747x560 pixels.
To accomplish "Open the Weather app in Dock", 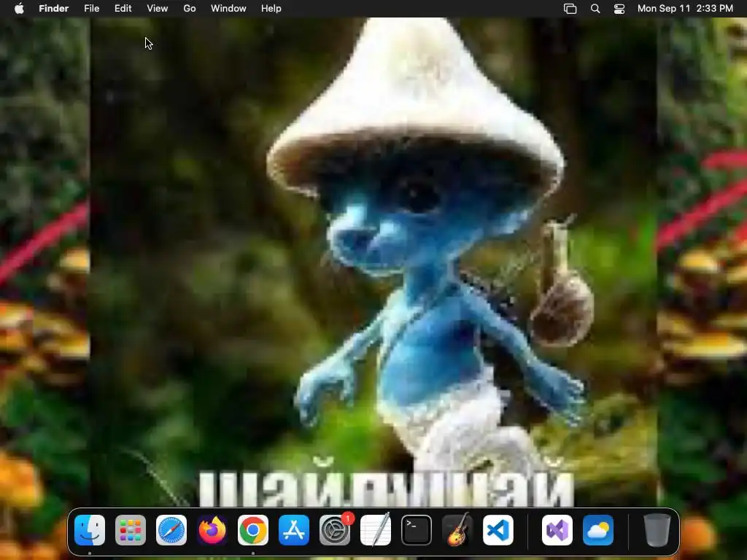I will pos(598,530).
